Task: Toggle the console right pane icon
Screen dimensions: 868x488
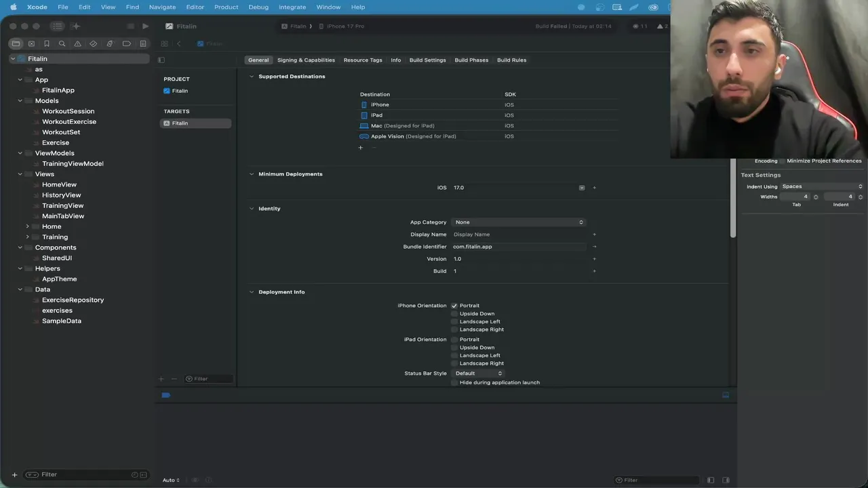Action: [x=726, y=480]
